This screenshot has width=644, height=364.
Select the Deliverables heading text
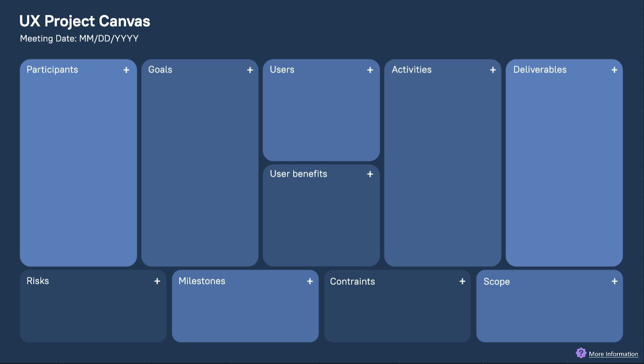pyautogui.click(x=540, y=70)
